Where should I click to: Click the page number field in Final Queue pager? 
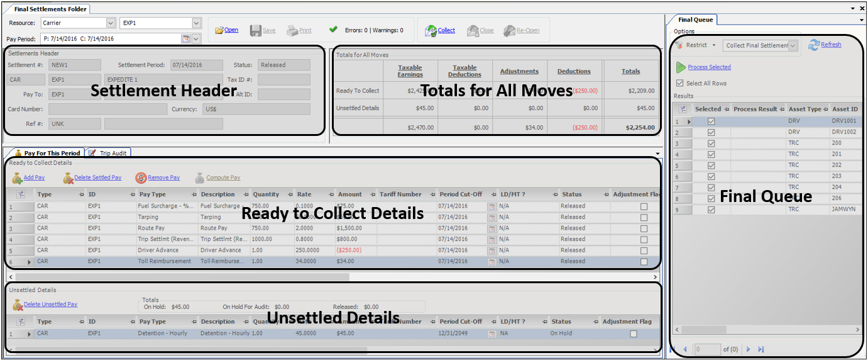point(707,349)
